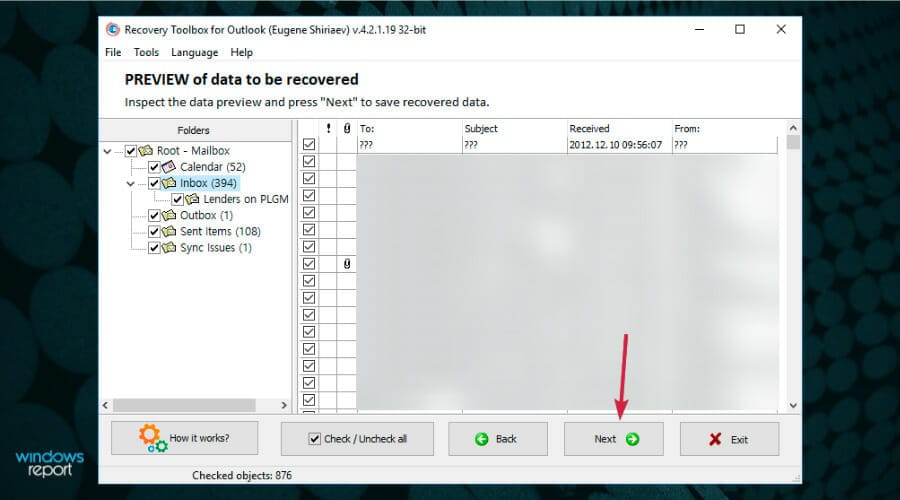The height and width of the screenshot is (500, 900).
Task: Click the Sync Issues folder icon
Action: click(x=169, y=247)
